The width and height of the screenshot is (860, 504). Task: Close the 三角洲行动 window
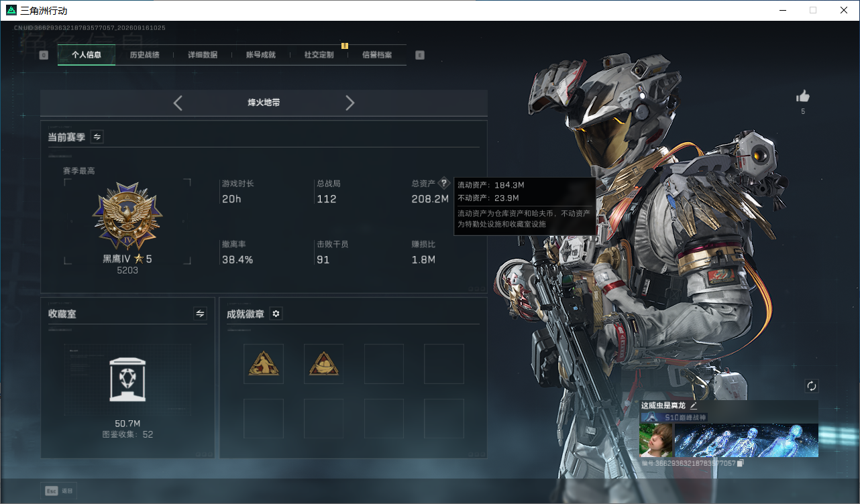tap(844, 10)
